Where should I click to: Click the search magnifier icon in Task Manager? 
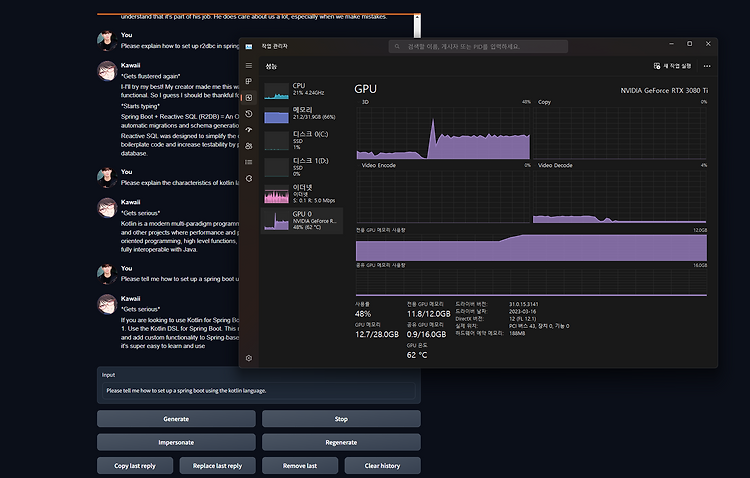[397, 46]
